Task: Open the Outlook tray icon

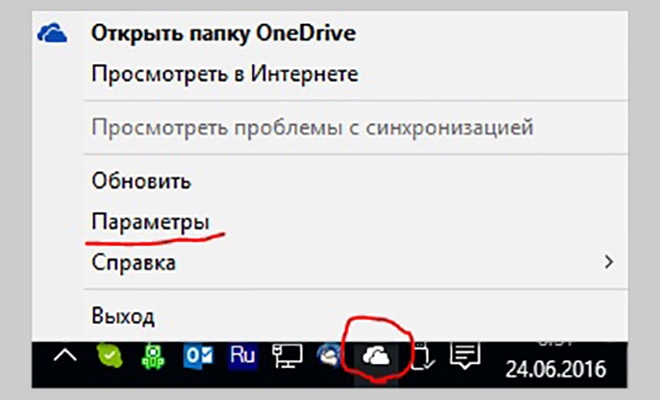Action: pos(199,356)
